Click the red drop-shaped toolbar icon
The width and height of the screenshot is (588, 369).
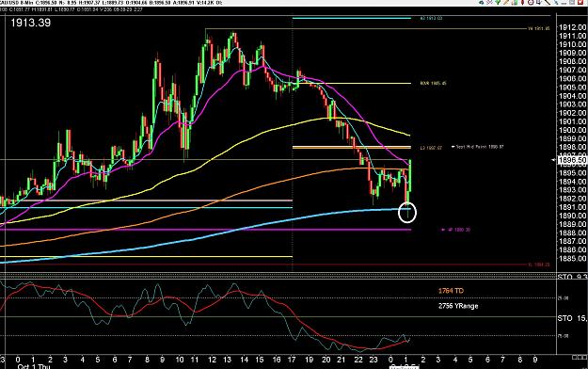coord(522,2)
